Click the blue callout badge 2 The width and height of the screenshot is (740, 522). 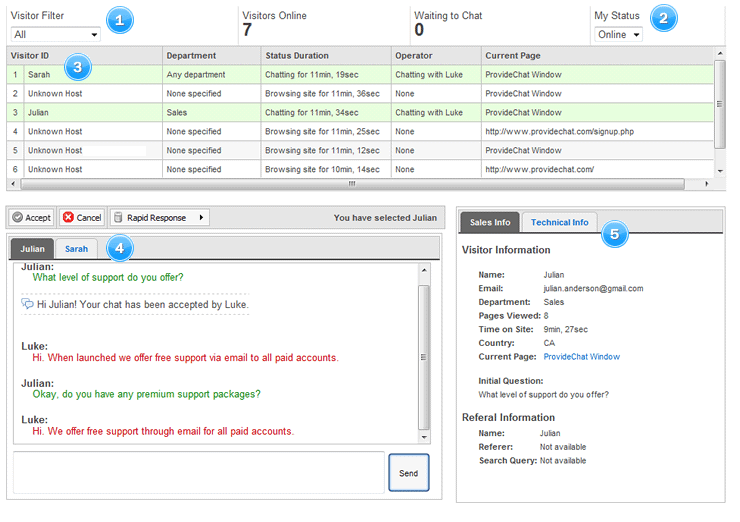click(x=663, y=17)
